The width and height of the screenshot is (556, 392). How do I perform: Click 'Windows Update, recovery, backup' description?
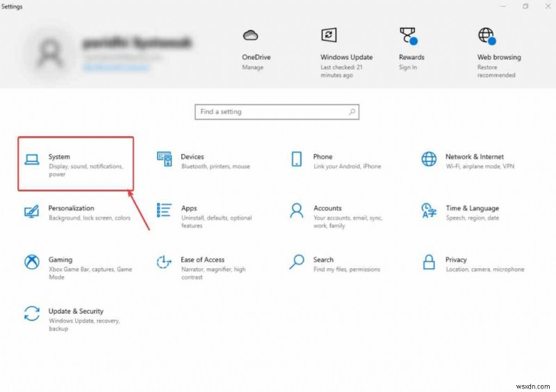pyautogui.click(x=84, y=325)
